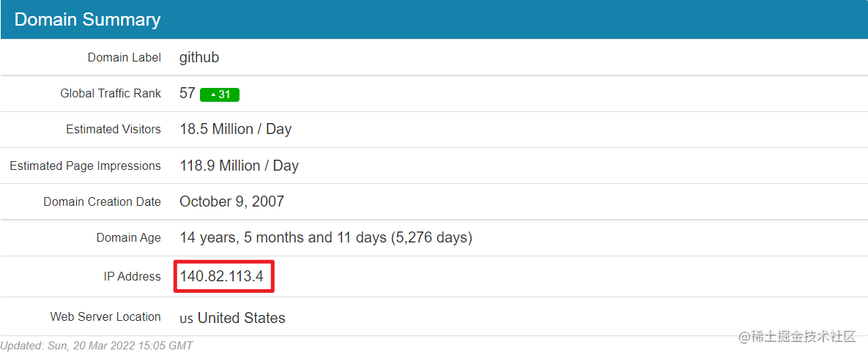
Task: Click the Estimated Page Impressions value
Action: (239, 166)
